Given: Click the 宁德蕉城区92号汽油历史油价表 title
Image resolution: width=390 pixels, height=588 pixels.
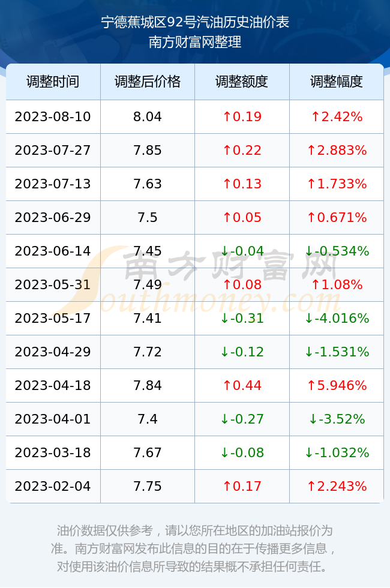Looking at the screenshot, I should click(x=195, y=23).
